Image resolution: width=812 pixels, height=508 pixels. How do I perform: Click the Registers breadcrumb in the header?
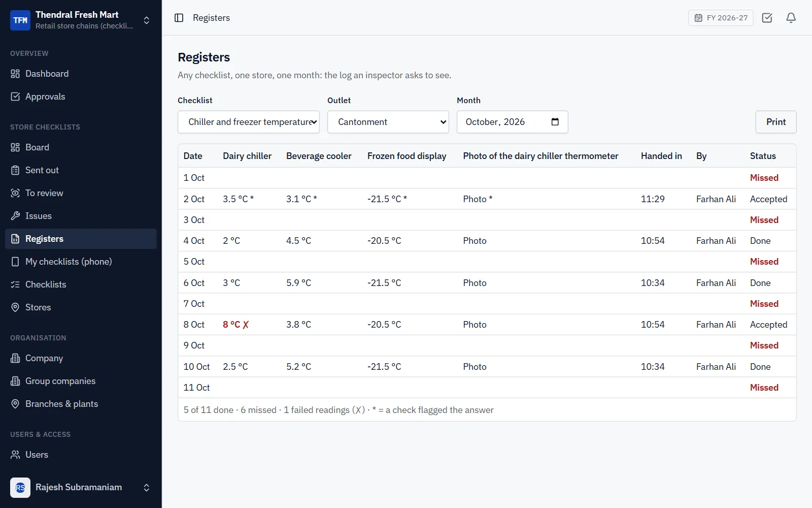211,18
